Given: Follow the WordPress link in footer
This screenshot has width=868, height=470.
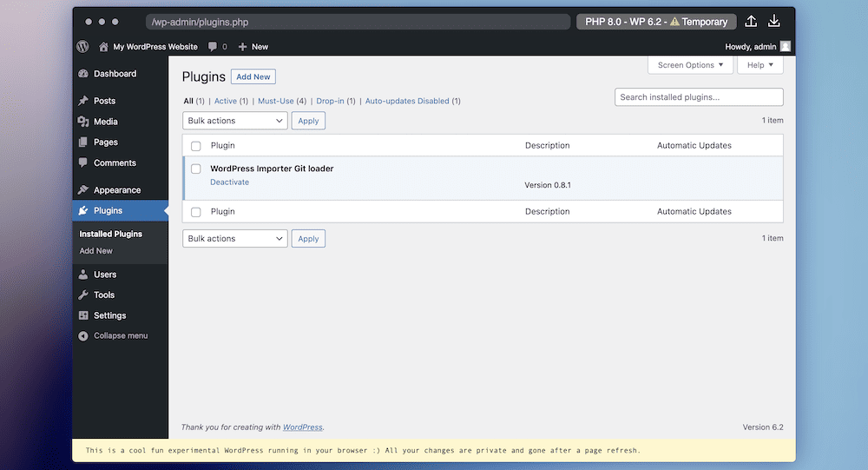Looking at the screenshot, I should [303, 427].
